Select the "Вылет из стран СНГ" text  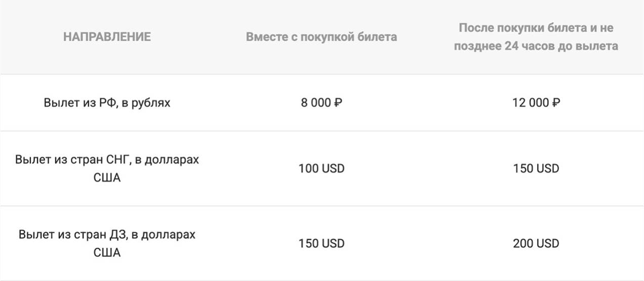[x=107, y=160]
